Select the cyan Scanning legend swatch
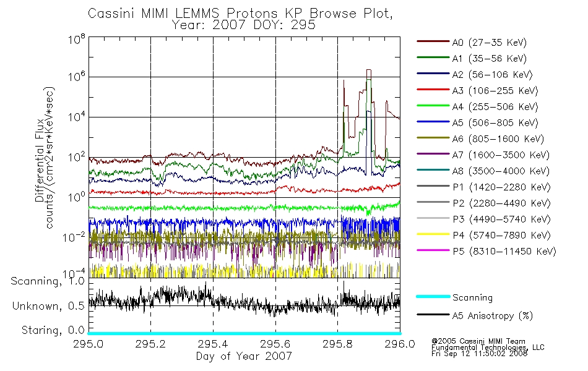The height and width of the screenshot is (371, 588). [433, 297]
